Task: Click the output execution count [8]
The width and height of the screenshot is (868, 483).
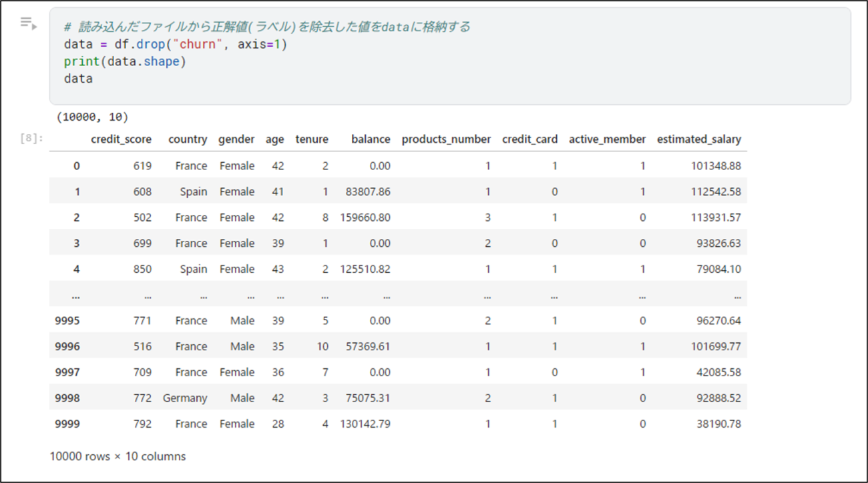Action: click(x=31, y=139)
